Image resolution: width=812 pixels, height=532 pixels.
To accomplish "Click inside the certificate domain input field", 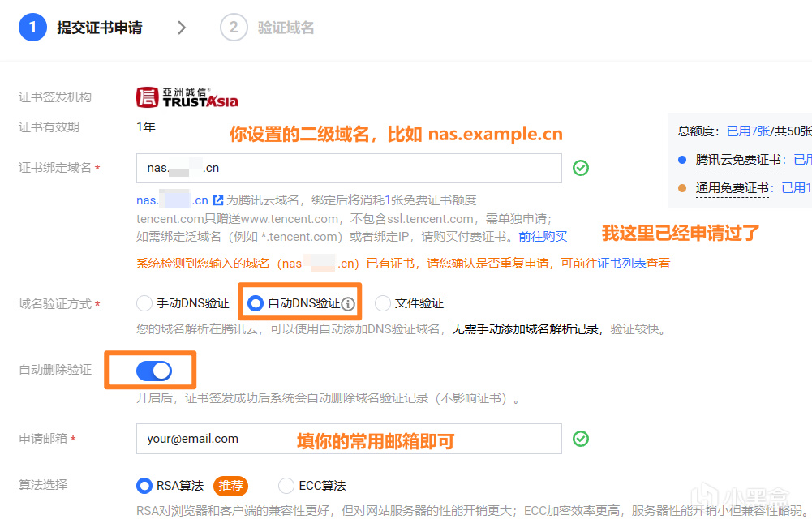I will point(349,168).
